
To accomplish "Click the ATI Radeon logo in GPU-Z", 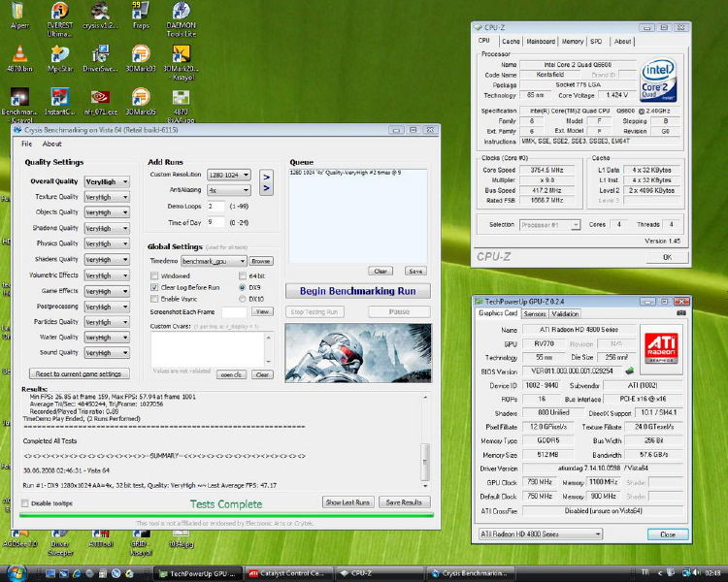I will coord(661,349).
